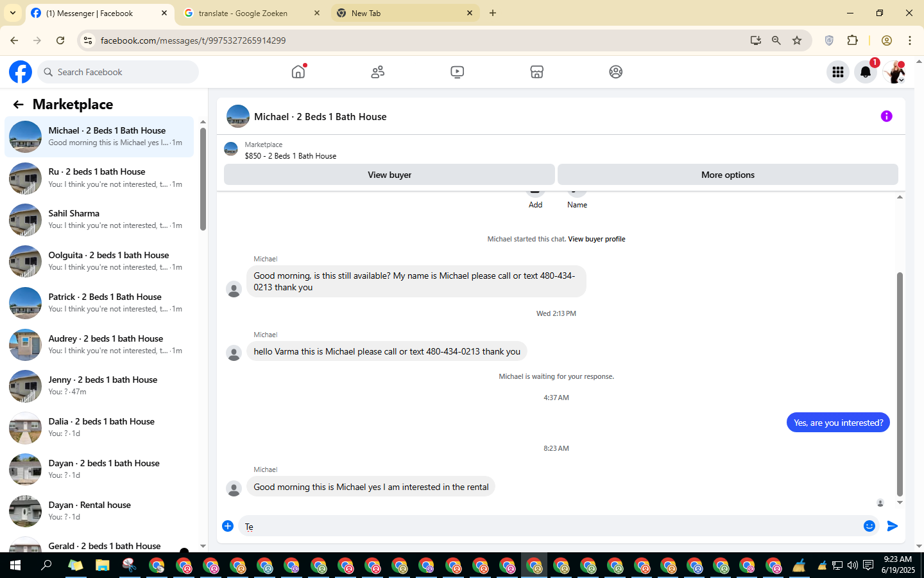Open the Gaming icon in top navigation

pos(616,72)
